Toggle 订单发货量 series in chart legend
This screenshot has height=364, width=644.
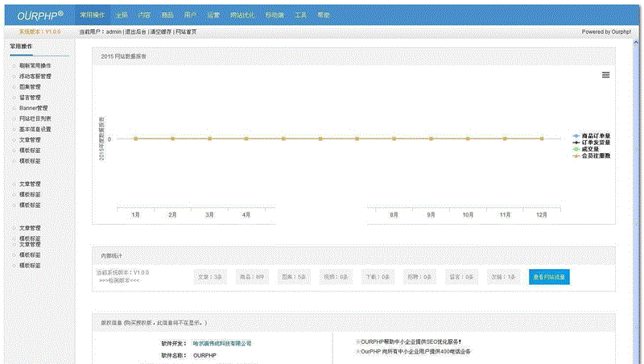596,143
